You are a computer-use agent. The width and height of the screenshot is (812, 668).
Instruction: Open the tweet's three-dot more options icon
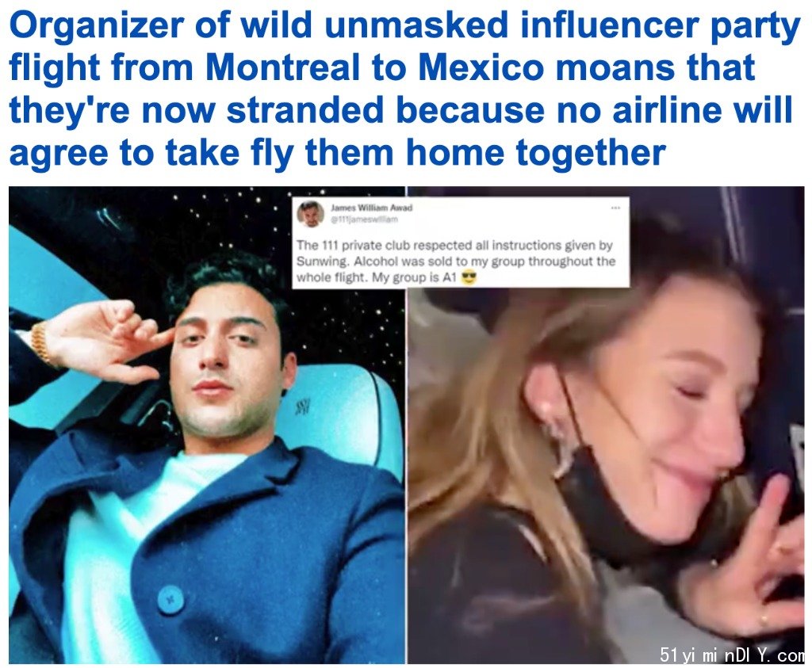point(615,208)
